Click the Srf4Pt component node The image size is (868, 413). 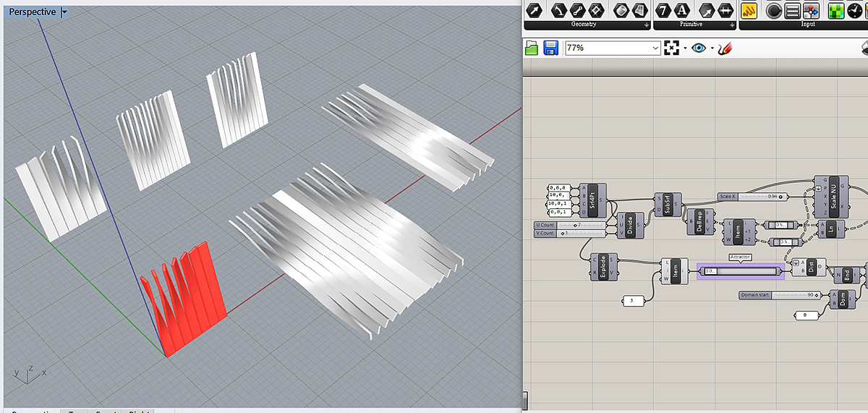coord(593,200)
